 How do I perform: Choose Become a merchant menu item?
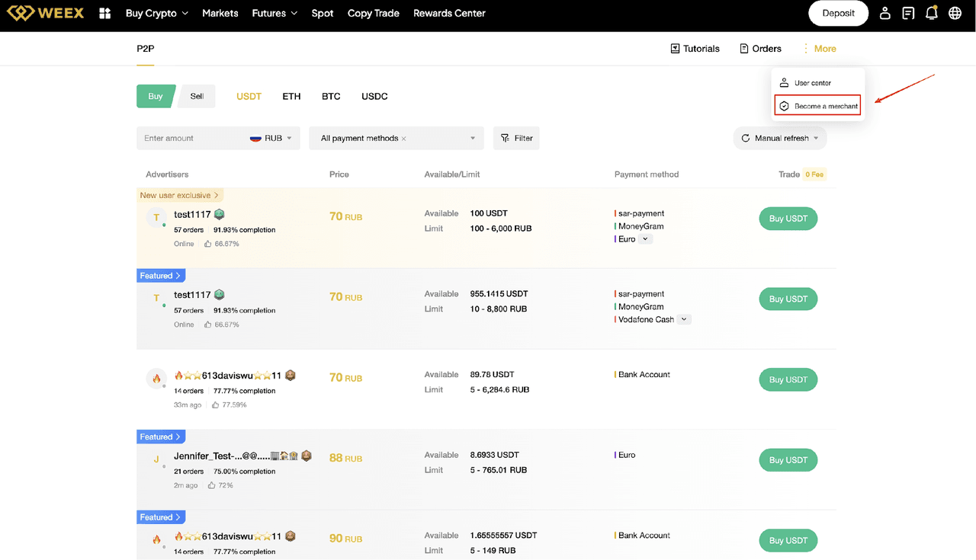817,106
